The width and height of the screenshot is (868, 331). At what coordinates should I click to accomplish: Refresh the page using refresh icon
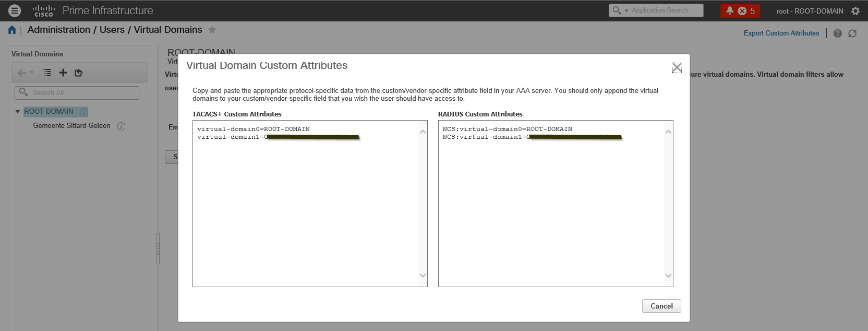pyautogui.click(x=852, y=33)
